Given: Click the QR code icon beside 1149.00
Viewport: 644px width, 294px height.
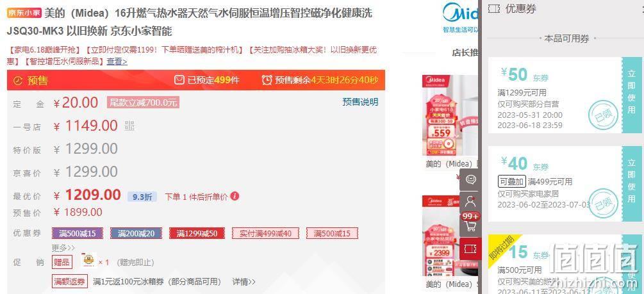Looking at the screenshot, I should [129, 126].
